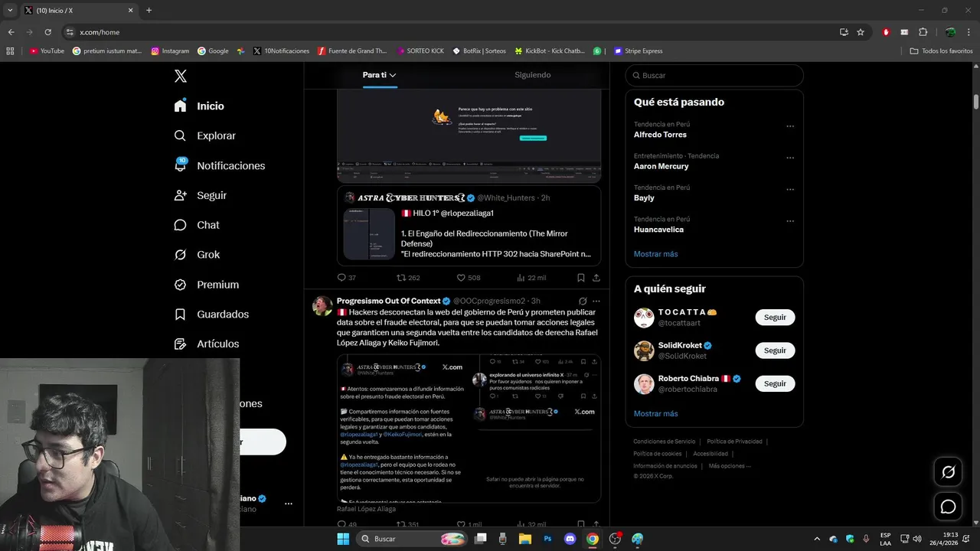Open more options on Progresismo Out Of Context tweet

click(x=596, y=302)
